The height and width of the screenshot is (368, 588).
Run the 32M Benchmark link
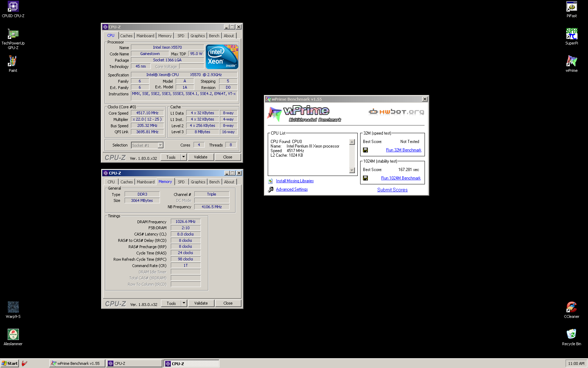(x=404, y=150)
